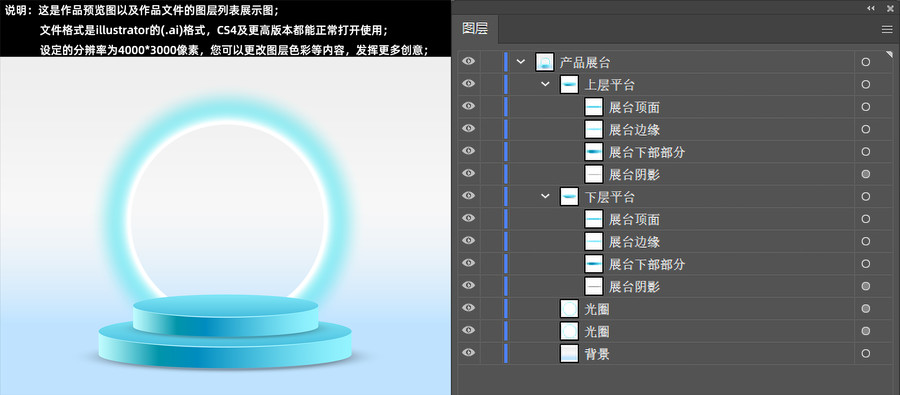Open the Layers panel hamburger menu
Screen dimensions: 900x395
coord(887,30)
